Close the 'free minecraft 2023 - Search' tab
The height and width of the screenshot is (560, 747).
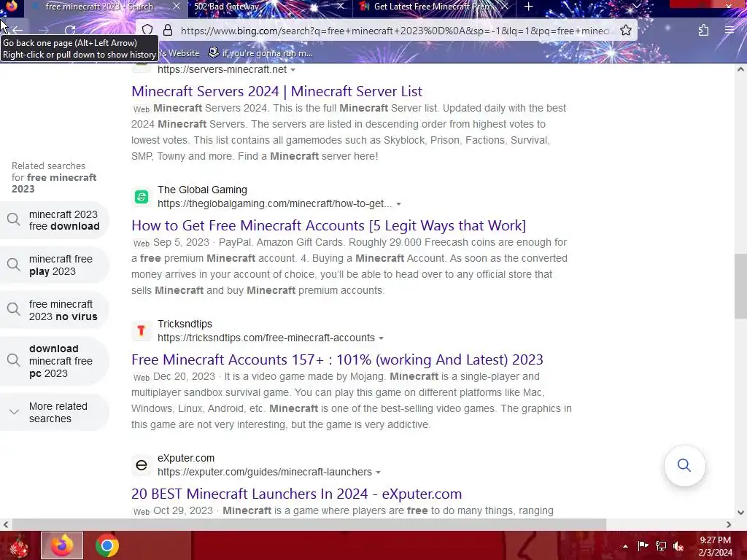pos(177,7)
